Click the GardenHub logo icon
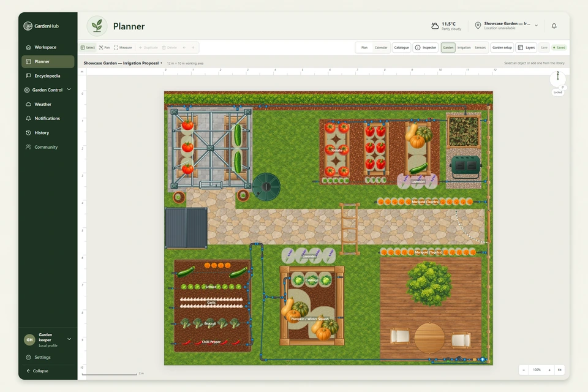The height and width of the screenshot is (392, 588). coord(28,26)
